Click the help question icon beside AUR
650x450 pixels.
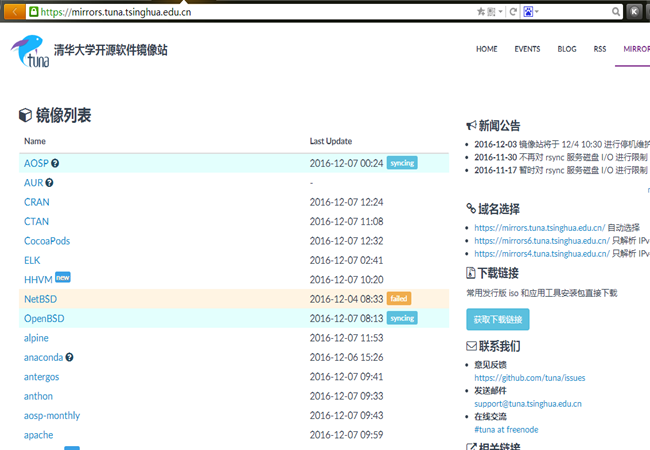(x=49, y=182)
